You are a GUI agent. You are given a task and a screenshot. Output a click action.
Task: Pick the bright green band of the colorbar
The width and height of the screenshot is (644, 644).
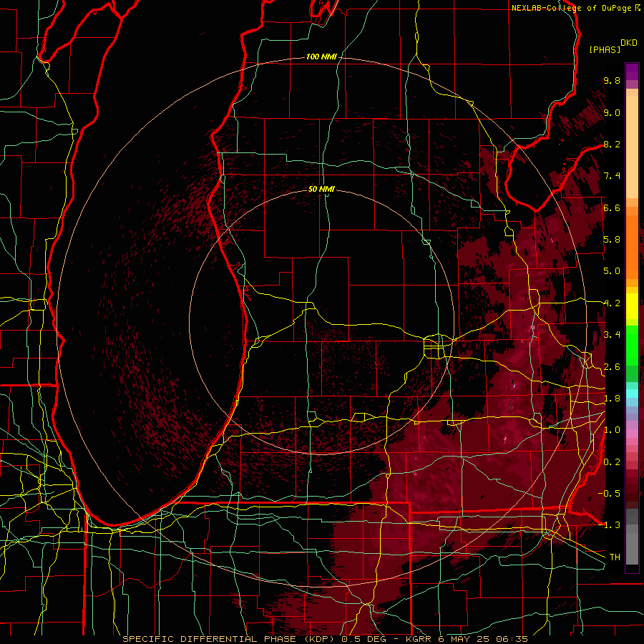click(x=632, y=346)
